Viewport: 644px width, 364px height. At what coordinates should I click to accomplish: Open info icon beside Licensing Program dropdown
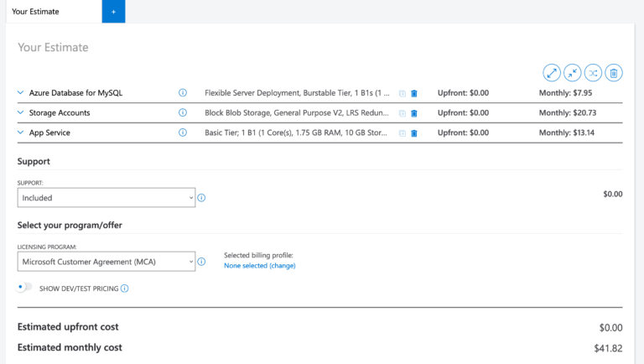coord(201,262)
